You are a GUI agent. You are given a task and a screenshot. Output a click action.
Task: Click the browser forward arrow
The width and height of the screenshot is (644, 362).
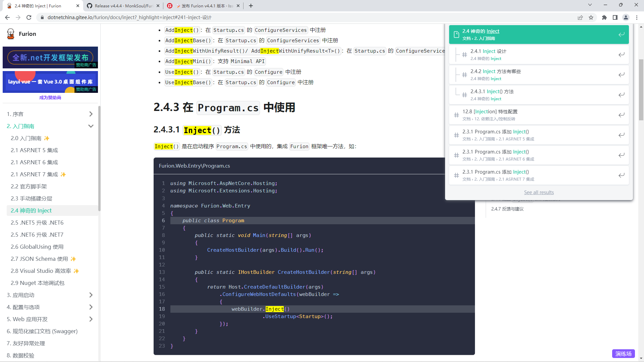coord(18,17)
